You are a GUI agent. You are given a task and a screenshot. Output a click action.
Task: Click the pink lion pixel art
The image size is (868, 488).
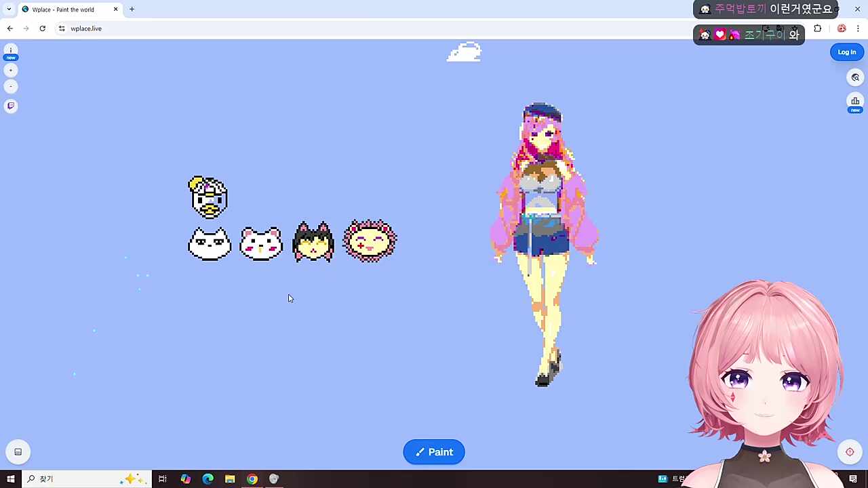(370, 241)
